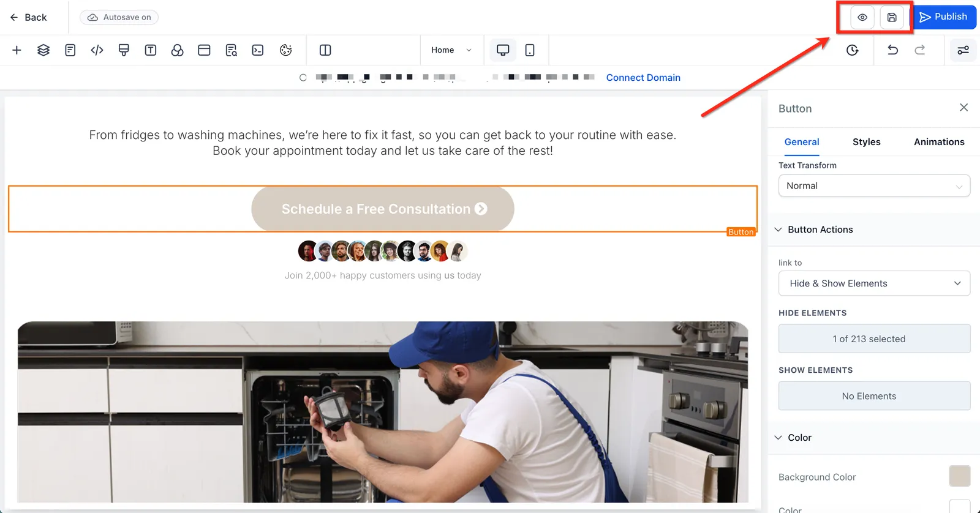Open the cookie consent settings icon
The width and height of the screenshot is (980, 513).
coord(285,50)
